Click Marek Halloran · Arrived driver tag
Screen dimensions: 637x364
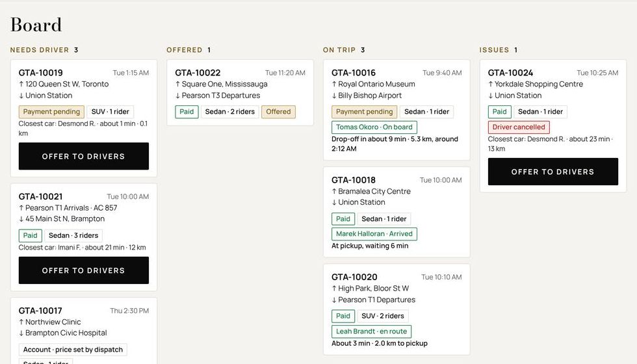coord(374,234)
